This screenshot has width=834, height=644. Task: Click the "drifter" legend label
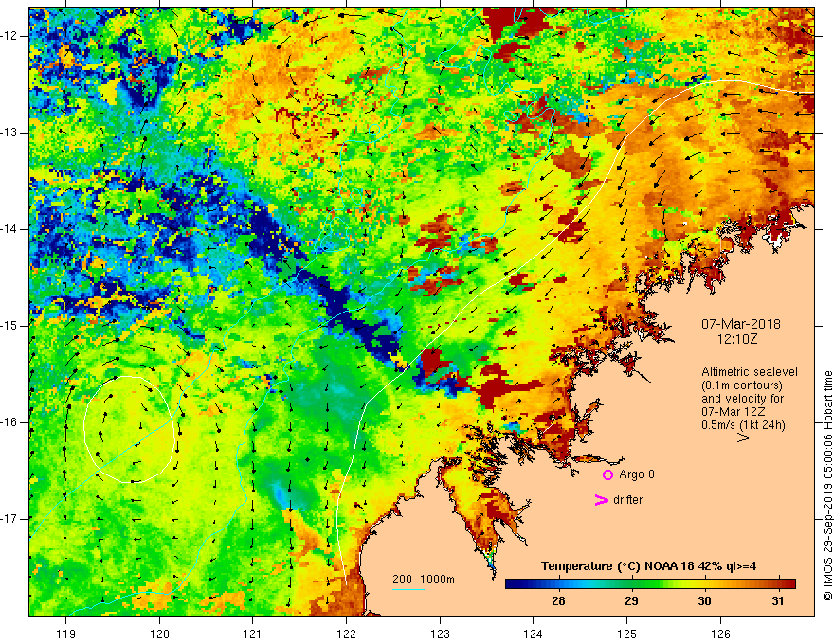coord(627,500)
